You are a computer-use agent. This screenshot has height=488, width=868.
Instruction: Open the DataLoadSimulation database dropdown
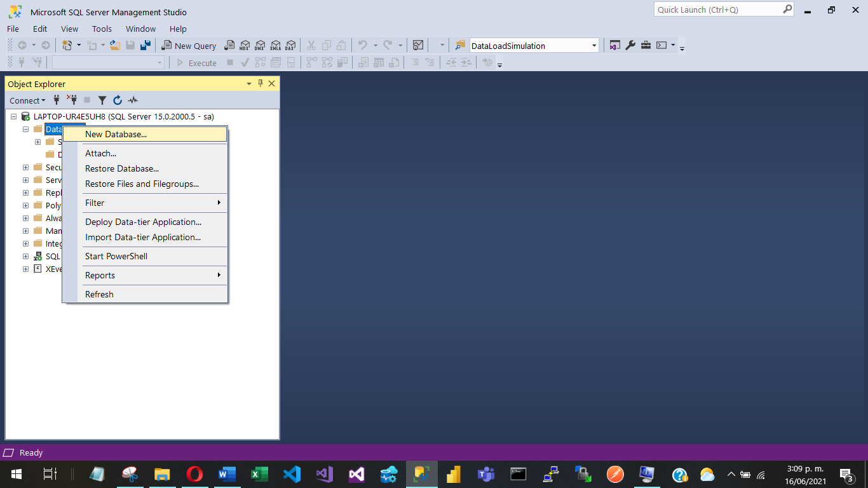coord(594,46)
